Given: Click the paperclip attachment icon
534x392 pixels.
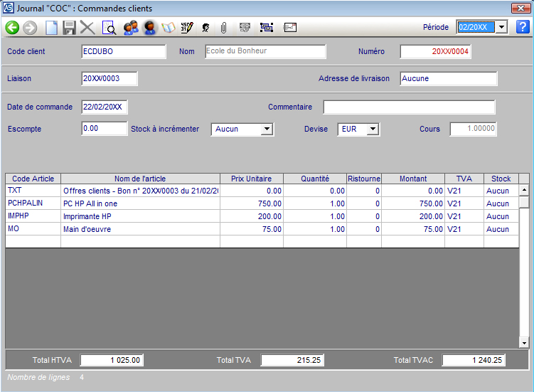Looking at the screenshot, I should [223, 28].
